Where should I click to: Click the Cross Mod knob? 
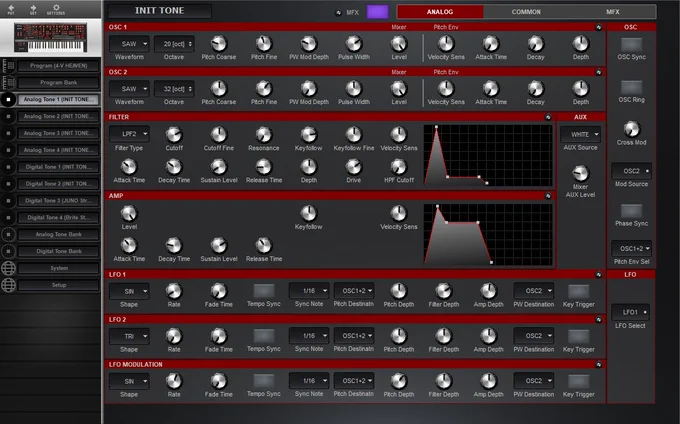(631, 129)
